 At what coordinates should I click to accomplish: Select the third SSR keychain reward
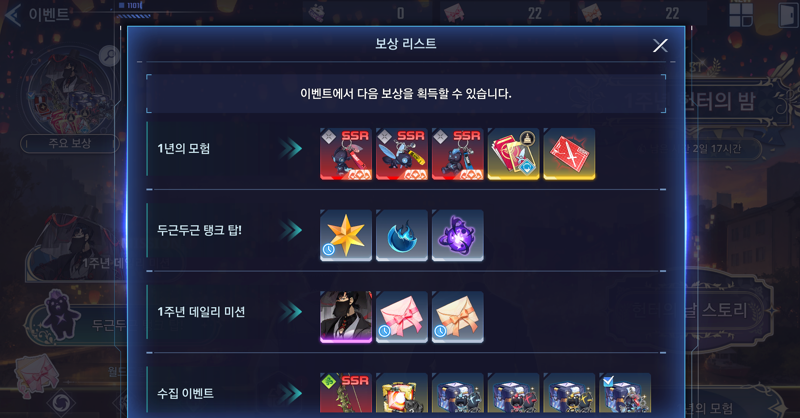(458, 154)
